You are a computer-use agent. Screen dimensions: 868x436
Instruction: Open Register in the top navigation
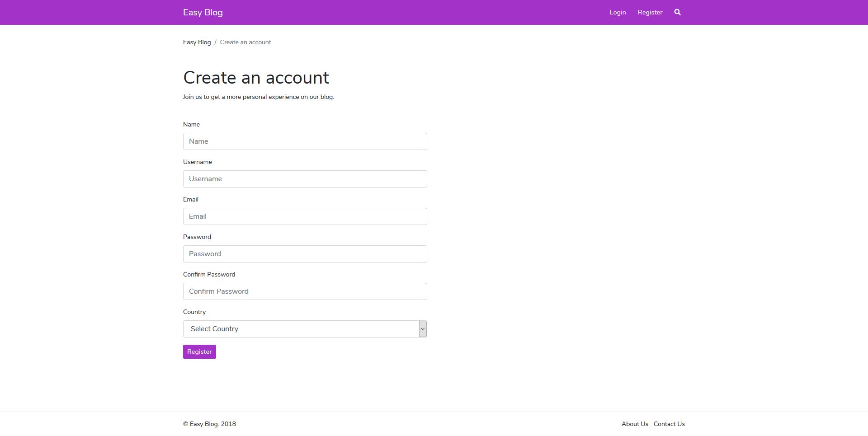pyautogui.click(x=650, y=12)
